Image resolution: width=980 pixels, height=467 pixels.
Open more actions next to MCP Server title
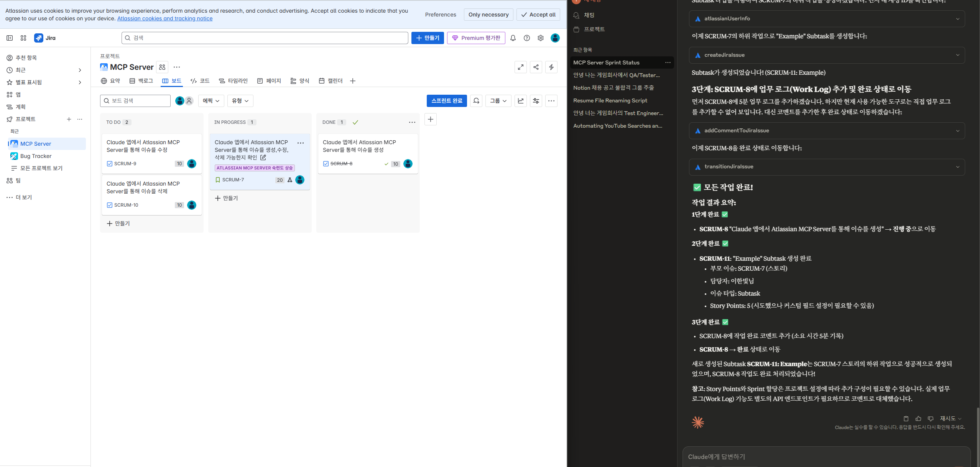coord(177,67)
